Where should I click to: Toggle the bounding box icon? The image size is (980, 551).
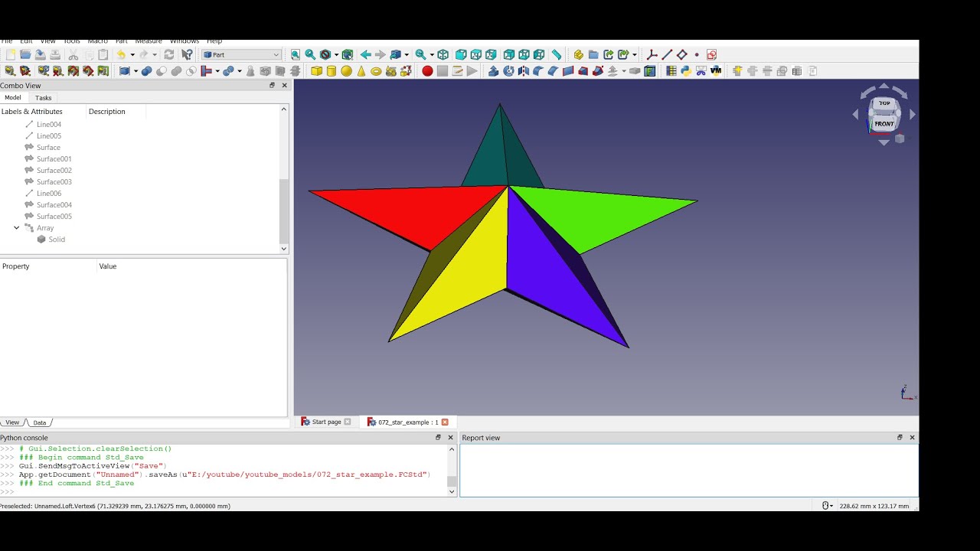(347, 54)
